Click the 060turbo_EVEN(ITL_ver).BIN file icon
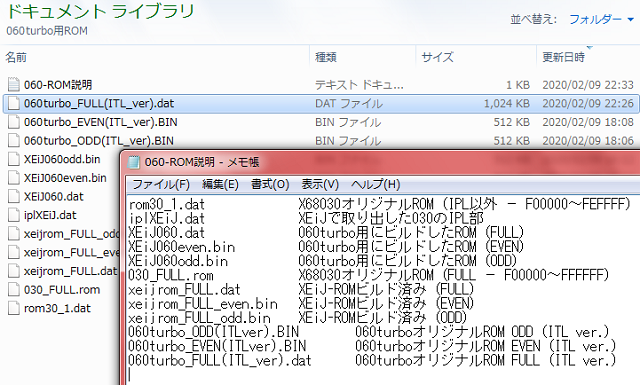 [13, 122]
